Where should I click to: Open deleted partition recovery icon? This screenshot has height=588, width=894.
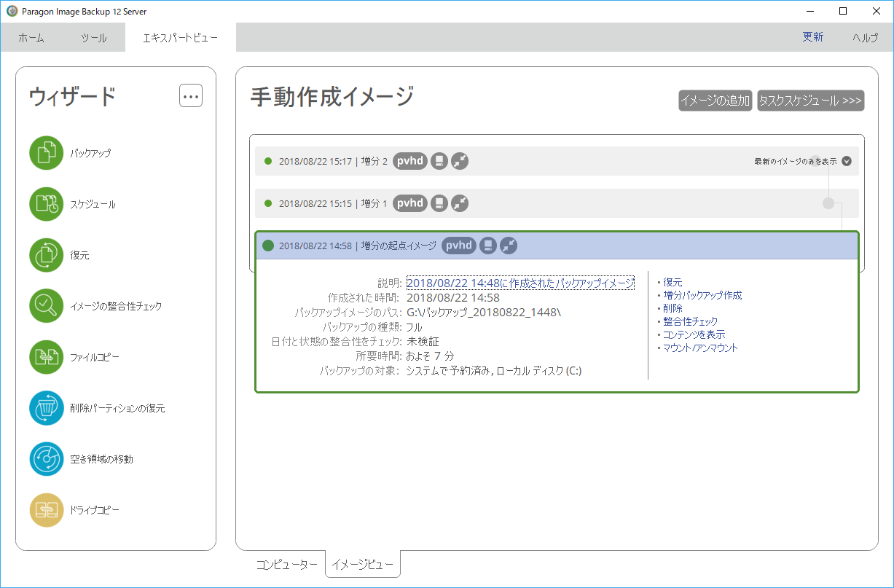point(47,408)
